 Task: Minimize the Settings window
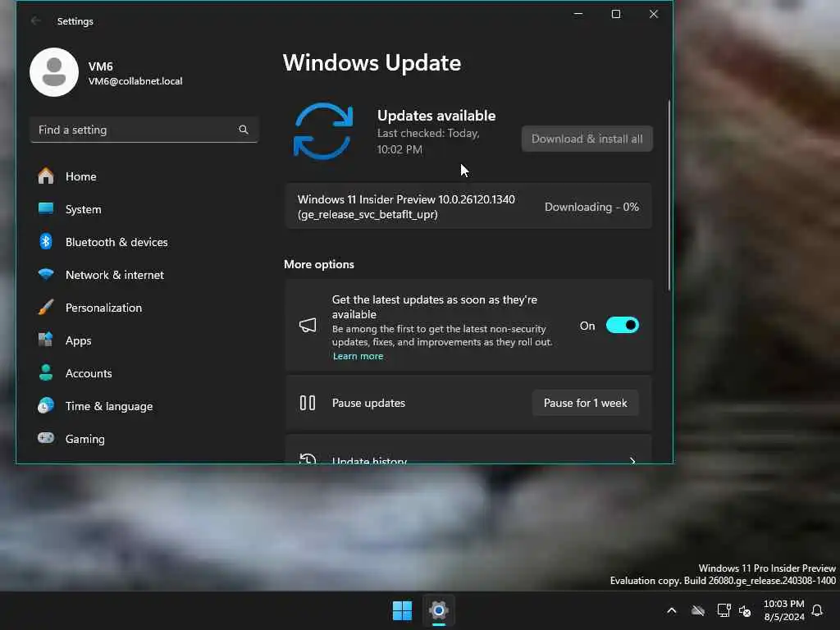click(578, 14)
